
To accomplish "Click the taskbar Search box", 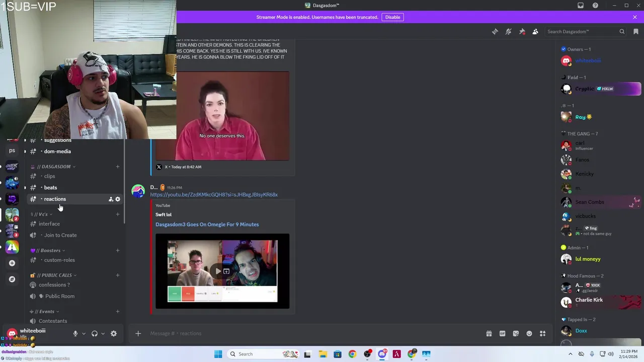I will (x=262, y=354).
